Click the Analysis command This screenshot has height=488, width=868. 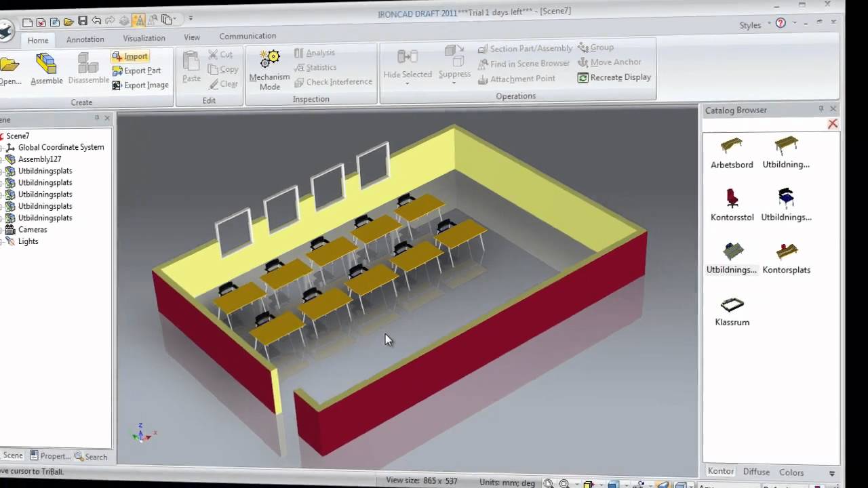(x=315, y=53)
